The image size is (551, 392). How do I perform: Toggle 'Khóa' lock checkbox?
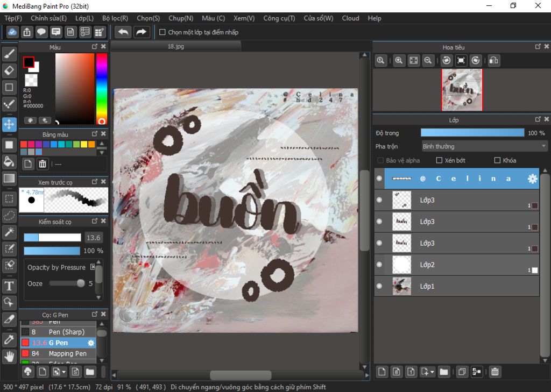[497, 160]
